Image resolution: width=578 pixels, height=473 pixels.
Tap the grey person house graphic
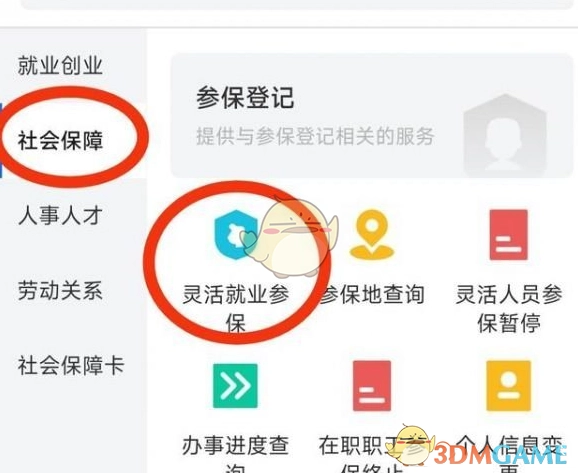click(505, 133)
